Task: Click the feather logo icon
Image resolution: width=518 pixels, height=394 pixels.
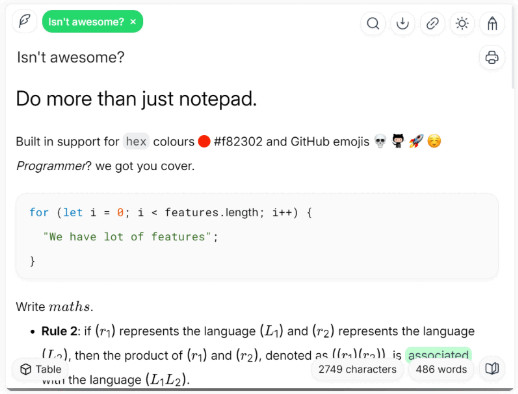Action: [x=24, y=21]
